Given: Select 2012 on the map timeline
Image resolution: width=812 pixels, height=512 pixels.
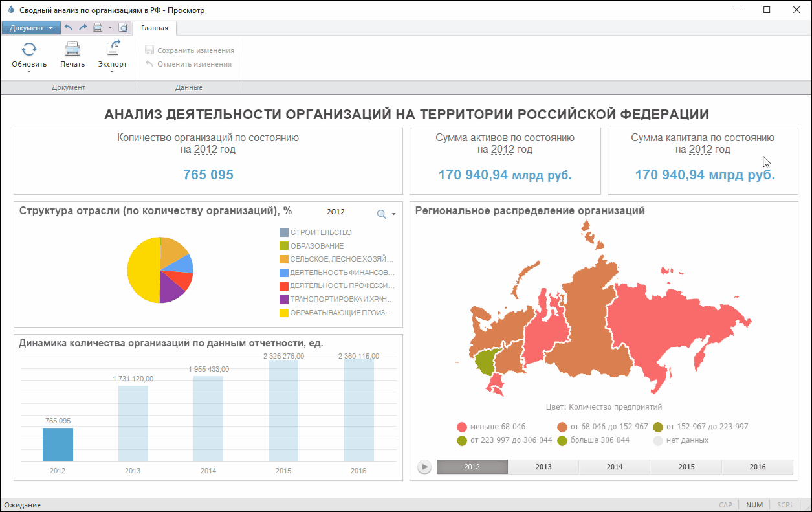Looking at the screenshot, I should [x=472, y=467].
